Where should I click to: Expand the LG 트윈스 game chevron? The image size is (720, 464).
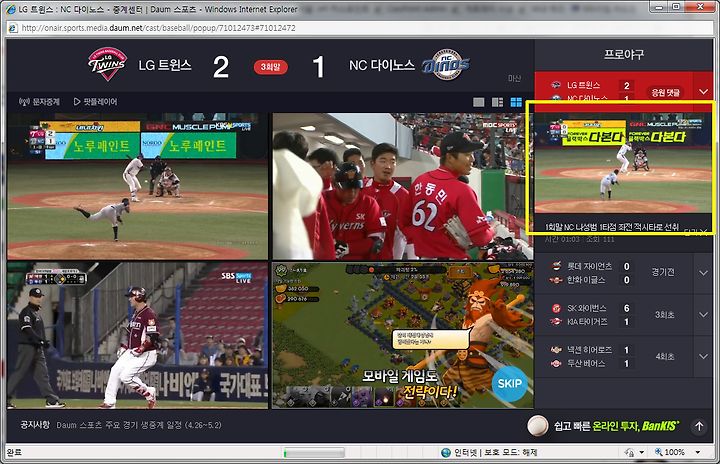[x=703, y=92]
